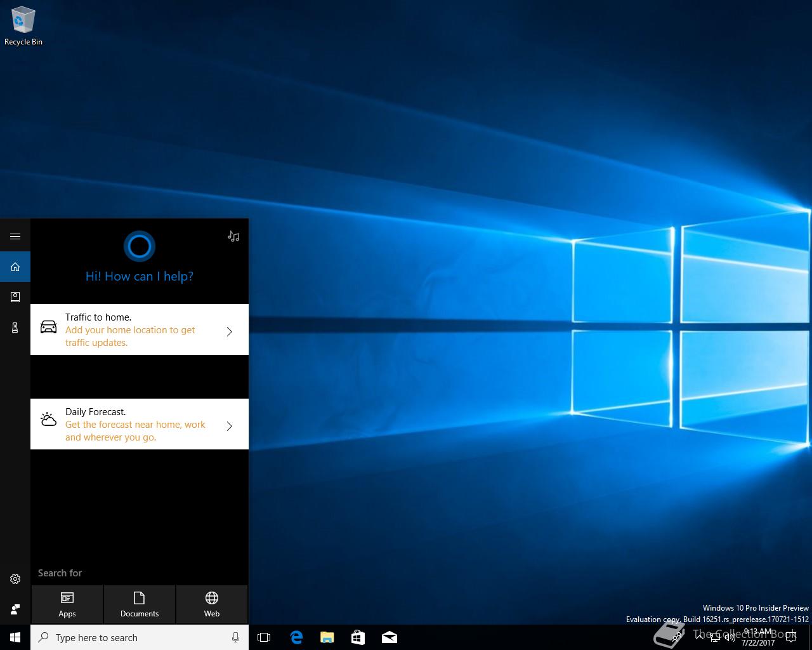
Task: Open the Action Center notifications
Action: tap(791, 637)
